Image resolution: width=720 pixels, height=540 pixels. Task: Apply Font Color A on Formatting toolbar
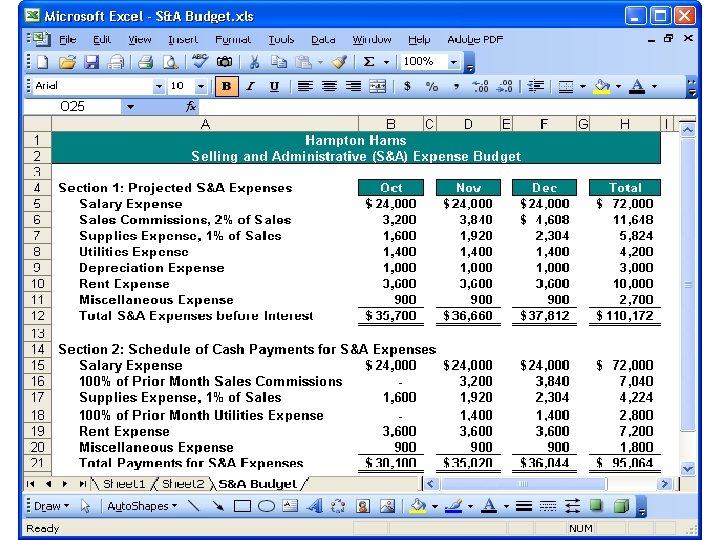(x=637, y=86)
